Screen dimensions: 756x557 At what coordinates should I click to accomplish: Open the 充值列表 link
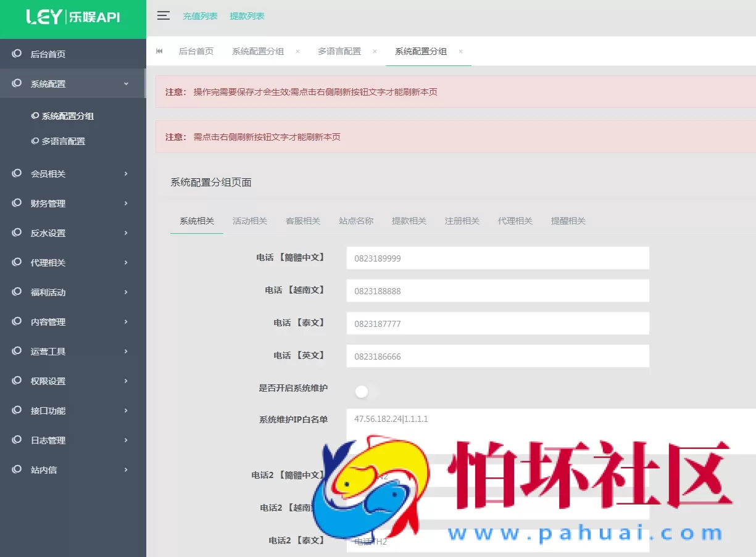[200, 16]
